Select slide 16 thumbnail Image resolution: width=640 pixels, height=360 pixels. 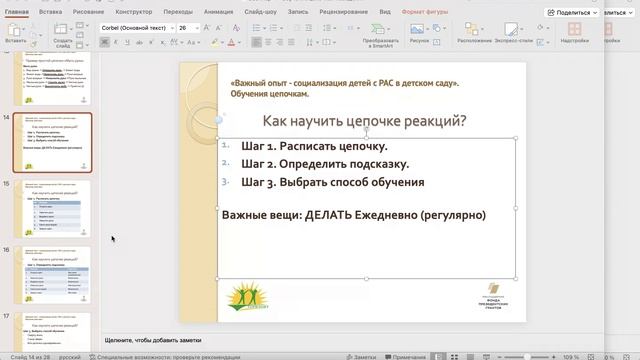coord(52,275)
